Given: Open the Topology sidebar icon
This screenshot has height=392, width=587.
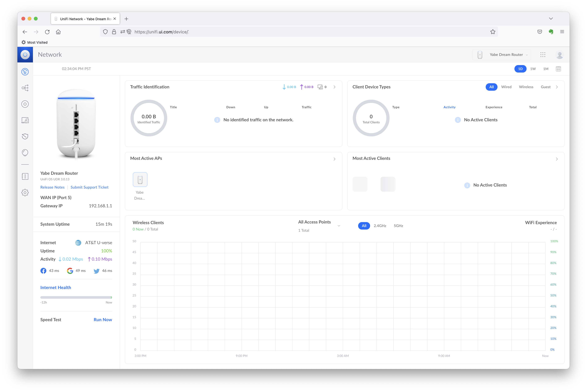Looking at the screenshot, I should click(25, 88).
